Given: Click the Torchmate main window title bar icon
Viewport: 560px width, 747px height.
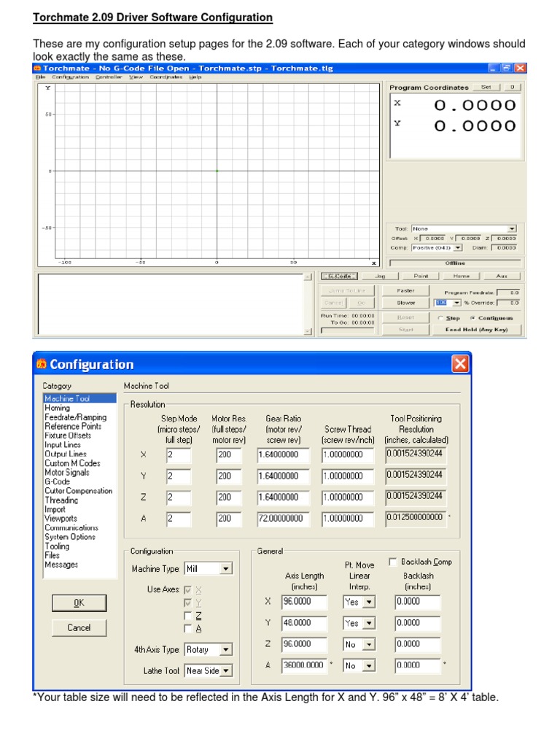Looking at the screenshot, I should 37,68.
